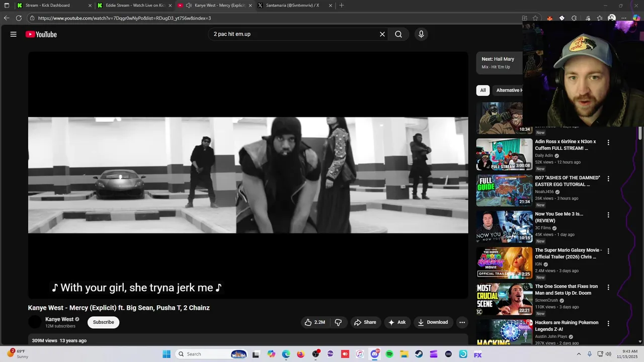
Task: Open options for the BO7 Ashes video
Action: tap(608, 179)
